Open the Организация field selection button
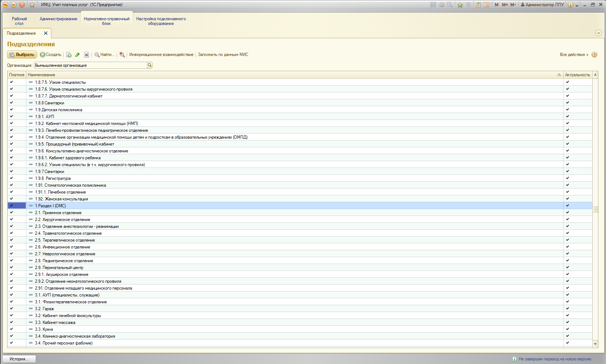 point(150,65)
